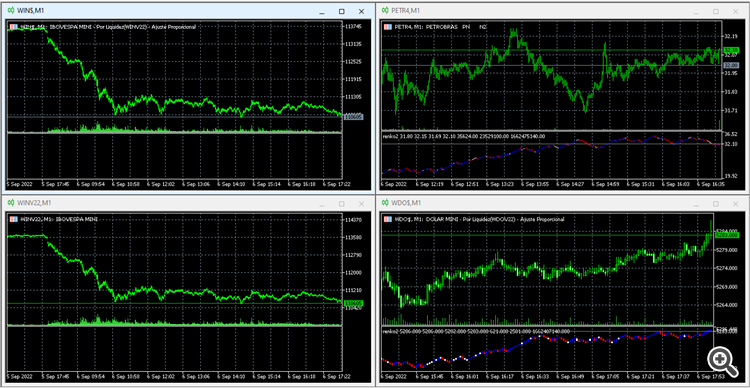Activate the PETR4,M1 window title text
Viewport: 750px width, 388px height.
[405, 11]
